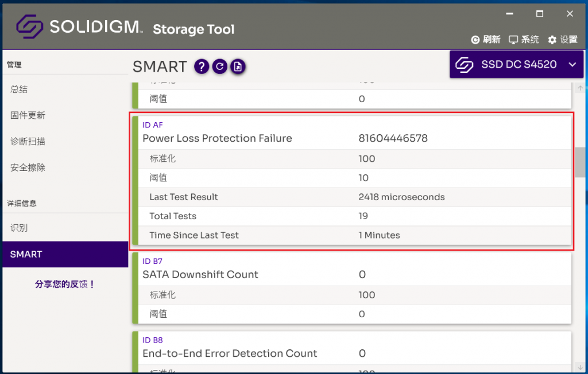Close the Storage Tool window
Viewport: 588px width, 374px height.
click(x=570, y=14)
